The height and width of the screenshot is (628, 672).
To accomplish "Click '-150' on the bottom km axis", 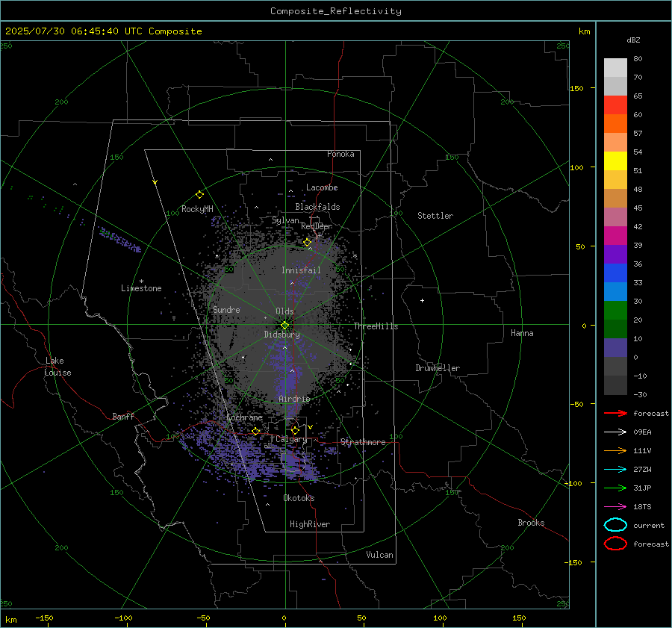I will [x=44, y=618].
